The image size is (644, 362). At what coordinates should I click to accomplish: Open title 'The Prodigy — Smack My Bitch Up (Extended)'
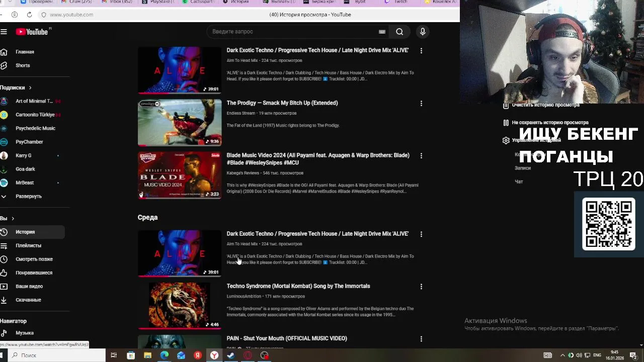coord(282,103)
